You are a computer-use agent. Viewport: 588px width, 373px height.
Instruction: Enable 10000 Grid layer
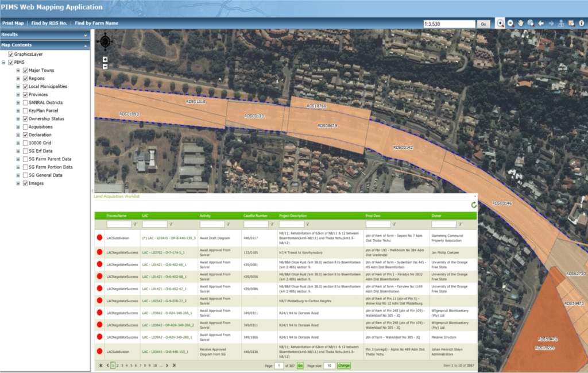click(x=25, y=143)
